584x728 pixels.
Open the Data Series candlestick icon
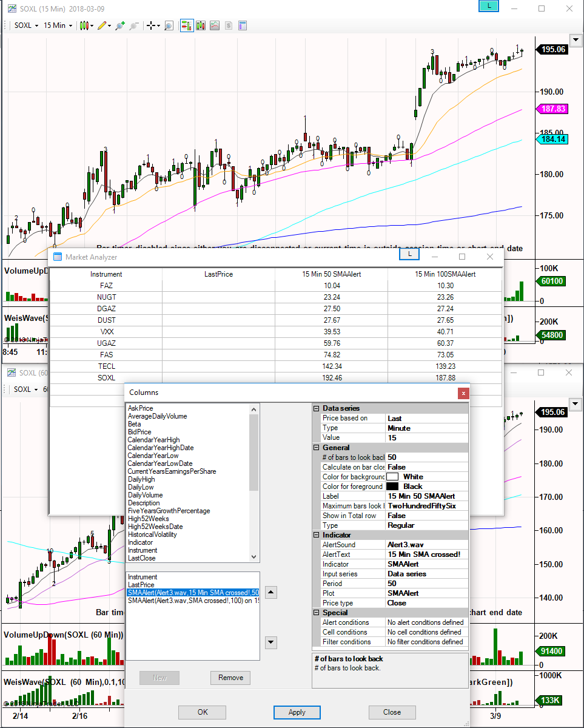point(201,25)
